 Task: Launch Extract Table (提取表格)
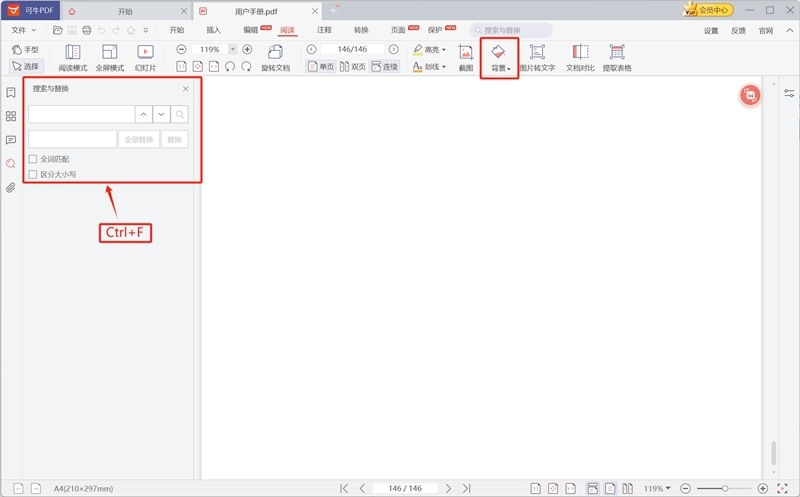point(617,58)
